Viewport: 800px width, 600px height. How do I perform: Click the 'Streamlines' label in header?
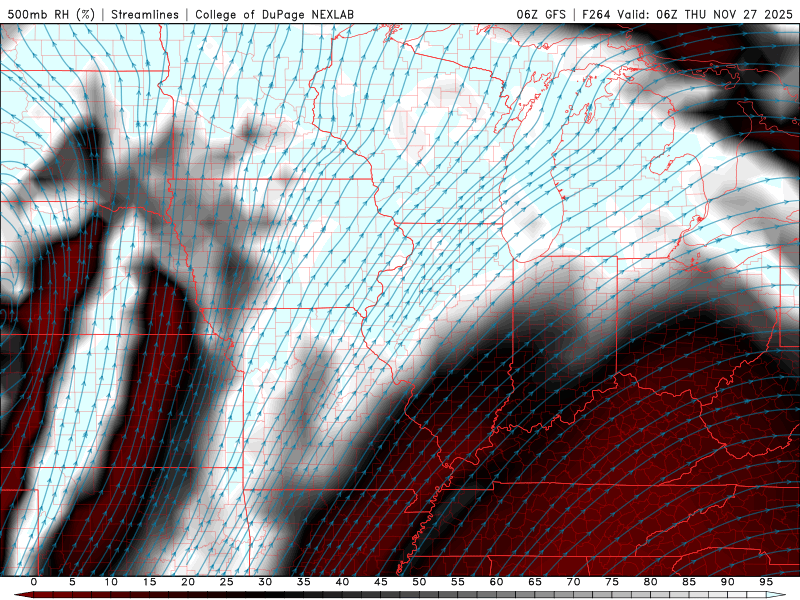point(145,14)
